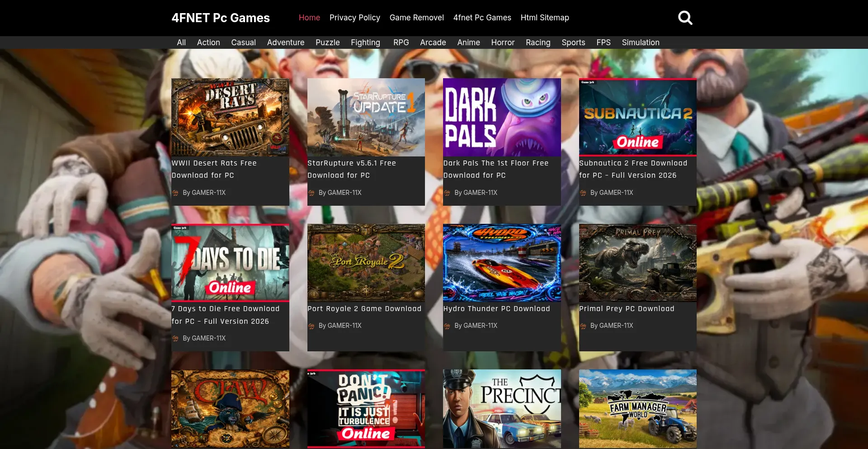Screen dimensions: 868x449
Task: Click the Subnautica 2 Online cover thumbnail
Action: (x=638, y=117)
